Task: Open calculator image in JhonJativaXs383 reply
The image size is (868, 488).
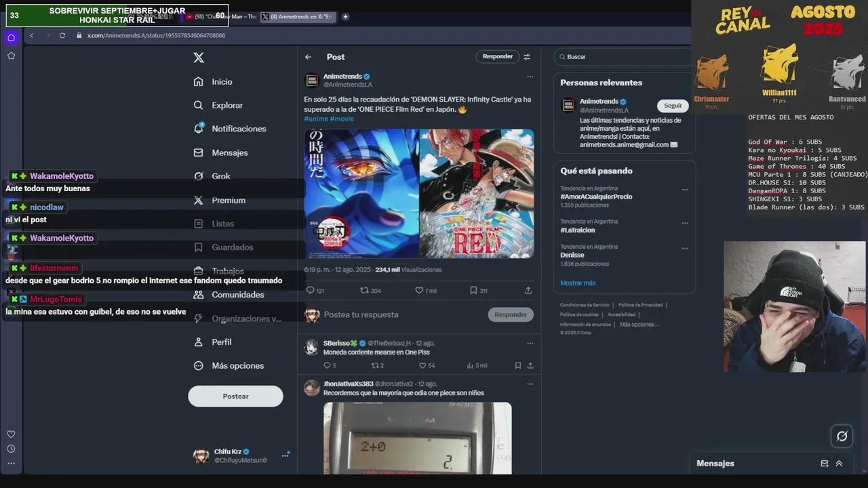Action: 418,438
